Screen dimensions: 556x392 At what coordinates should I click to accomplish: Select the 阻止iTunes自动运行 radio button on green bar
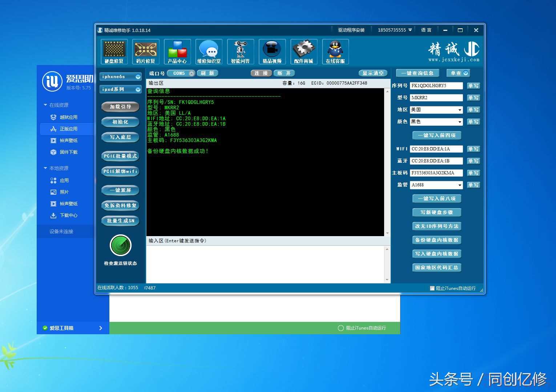[x=341, y=328]
